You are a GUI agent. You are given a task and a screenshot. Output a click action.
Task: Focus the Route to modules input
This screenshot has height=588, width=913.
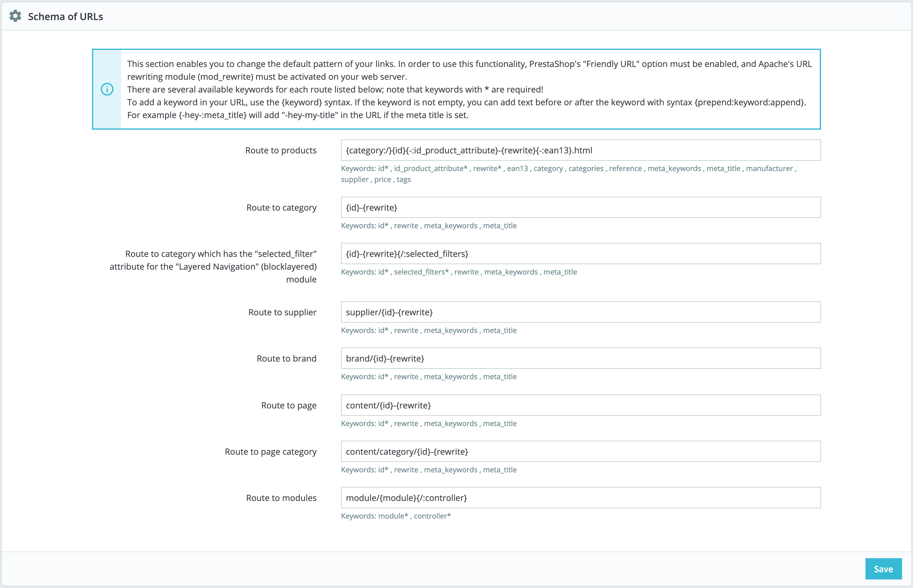pos(581,498)
